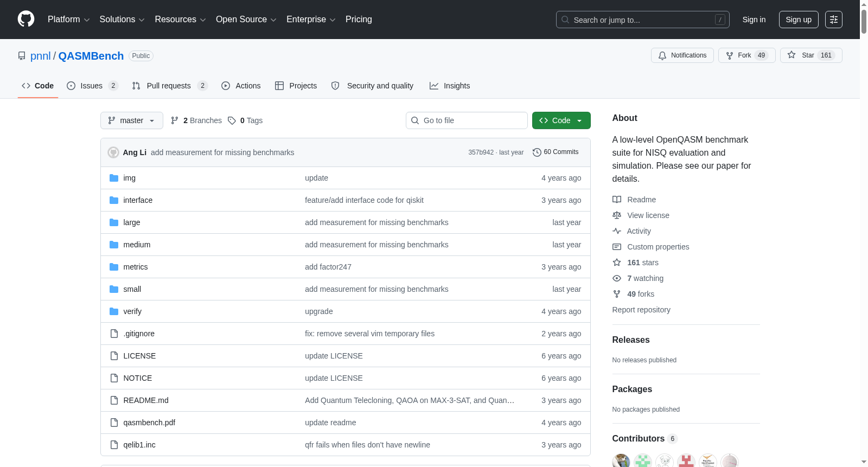
Task: Click the Notifications bell button
Action: point(682,55)
